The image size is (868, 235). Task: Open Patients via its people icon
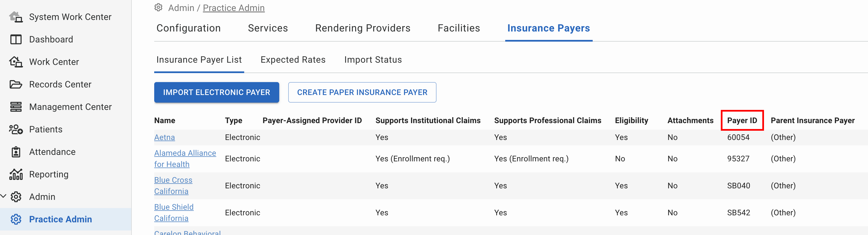(16, 129)
